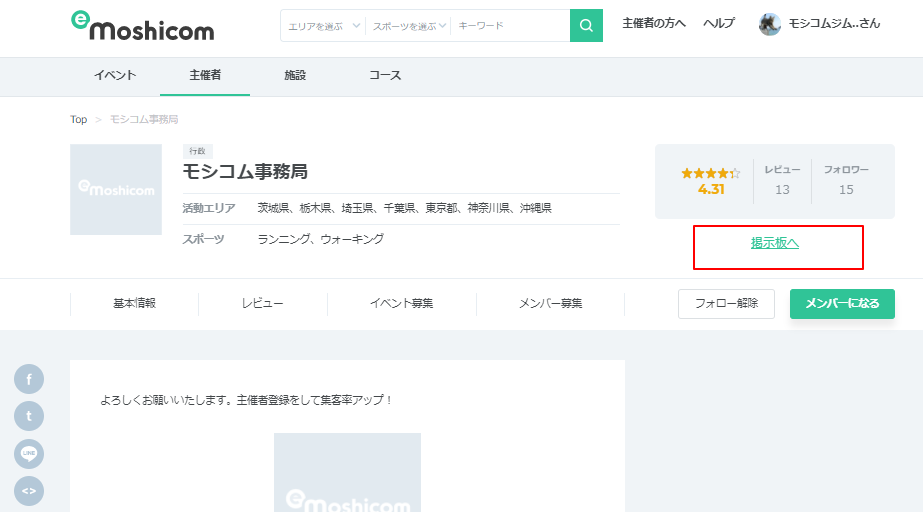Click the ランニング、ウォーキング sports text
This screenshot has height=512, width=923.
coord(321,239)
